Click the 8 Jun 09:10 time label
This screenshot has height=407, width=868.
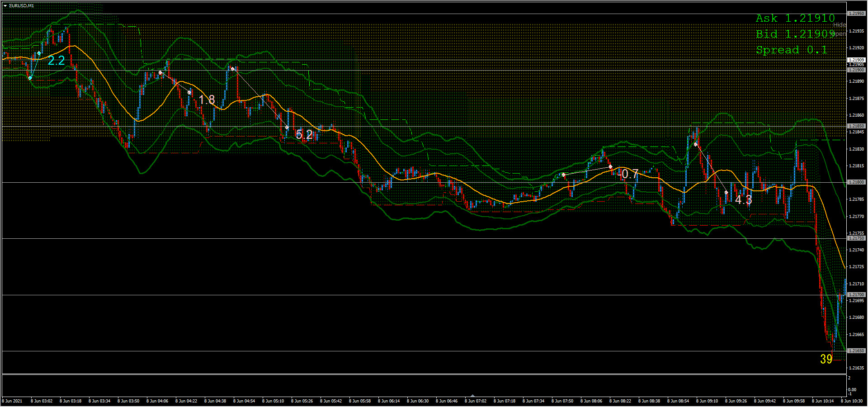[x=707, y=401]
